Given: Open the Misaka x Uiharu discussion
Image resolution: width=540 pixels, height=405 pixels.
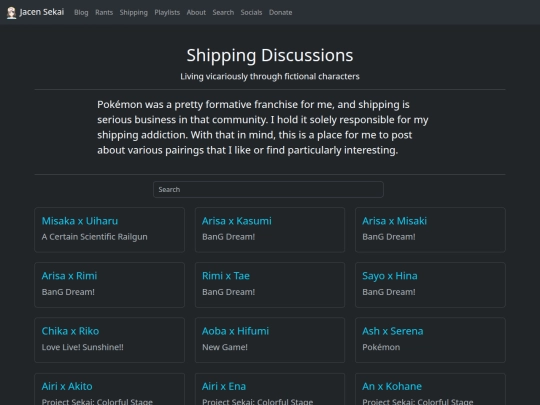Looking at the screenshot, I should [80, 221].
